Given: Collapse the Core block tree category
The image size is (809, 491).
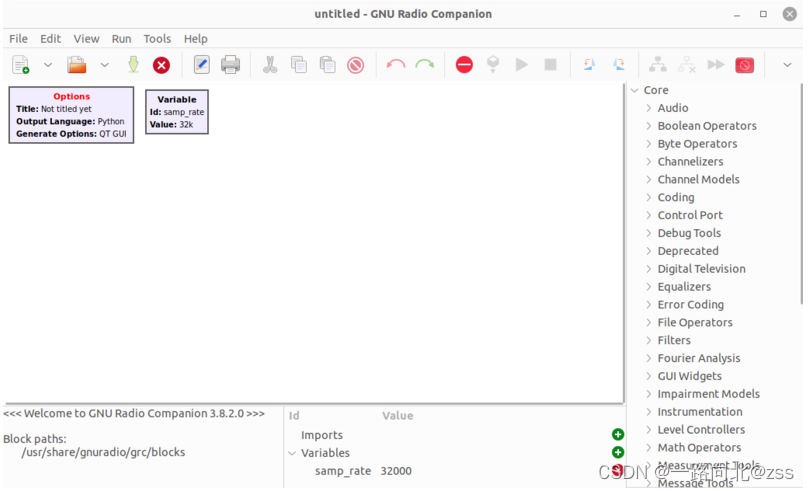Looking at the screenshot, I should click(635, 90).
